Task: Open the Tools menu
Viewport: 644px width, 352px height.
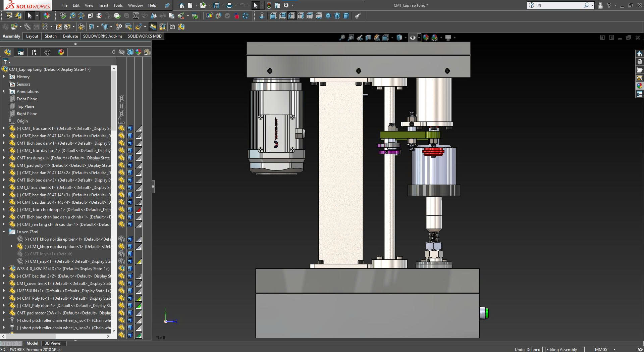Action: pyautogui.click(x=118, y=5)
